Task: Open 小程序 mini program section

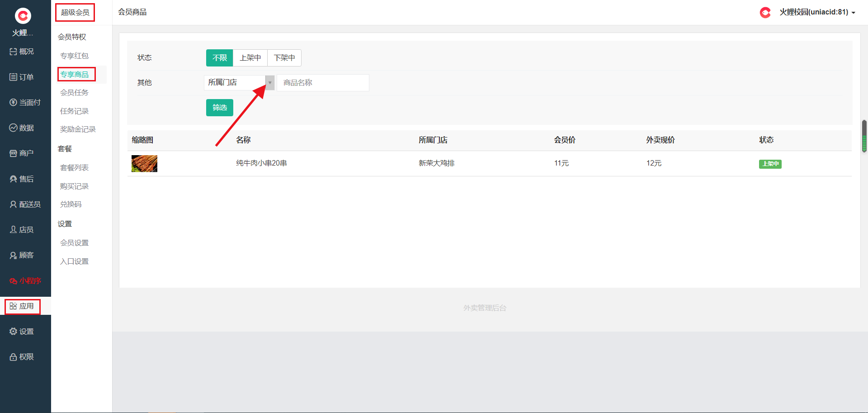Action: coord(25,281)
